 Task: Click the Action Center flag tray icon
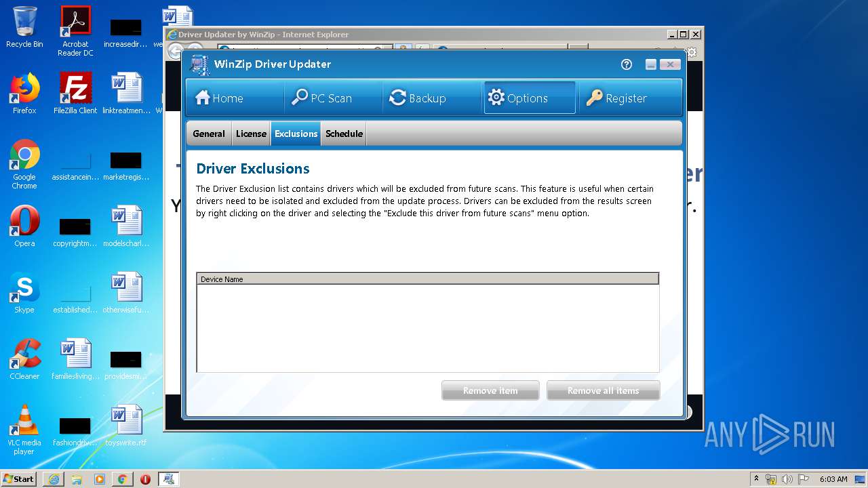[804, 479]
